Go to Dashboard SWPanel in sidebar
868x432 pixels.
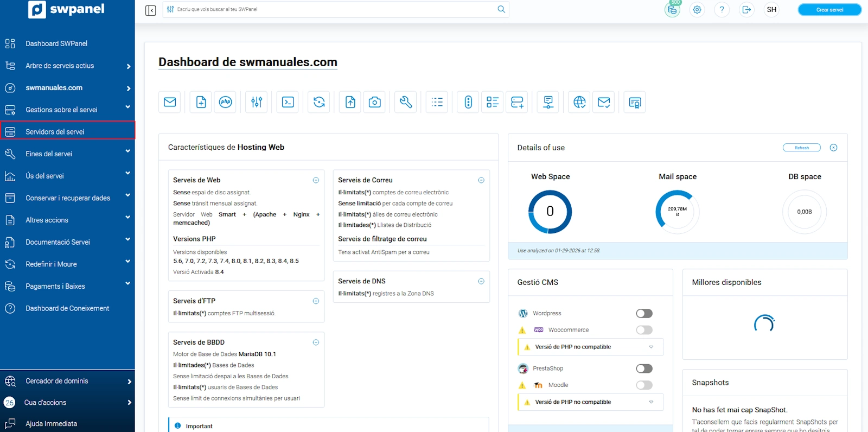56,43
